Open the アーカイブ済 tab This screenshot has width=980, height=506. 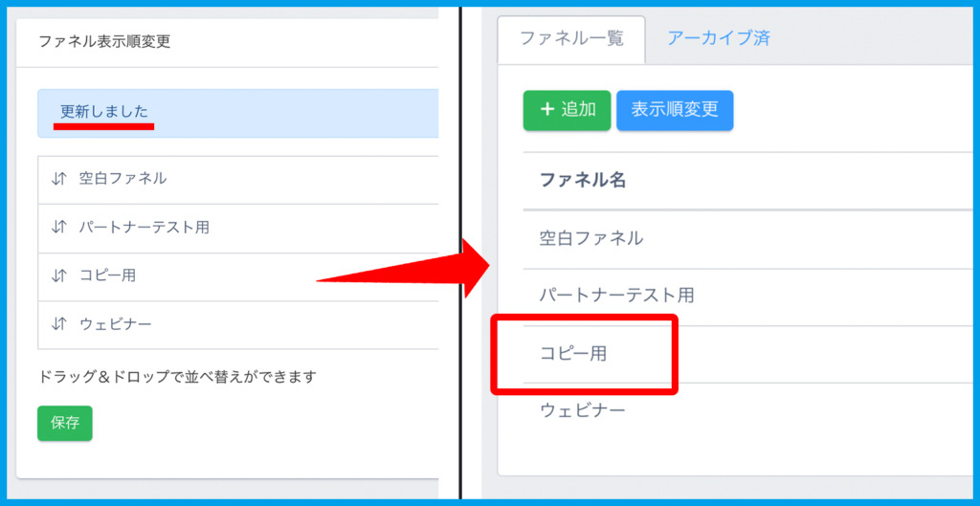(x=718, y=39)
